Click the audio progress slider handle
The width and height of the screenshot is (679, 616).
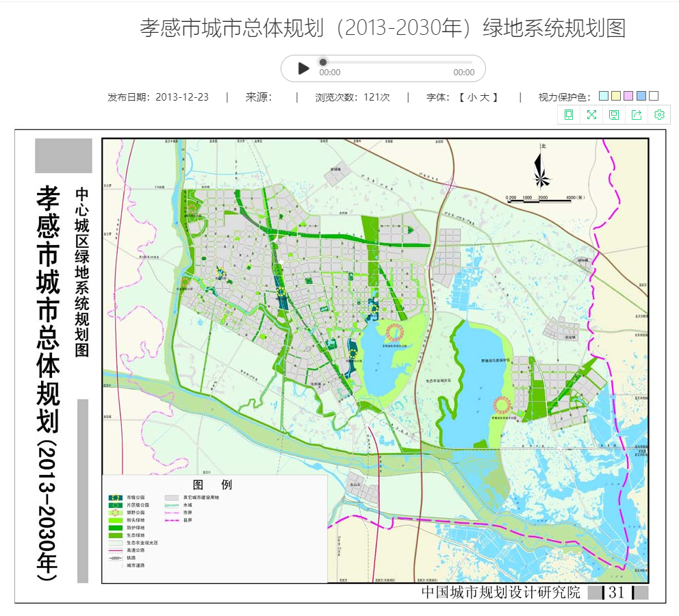[323, 62]
